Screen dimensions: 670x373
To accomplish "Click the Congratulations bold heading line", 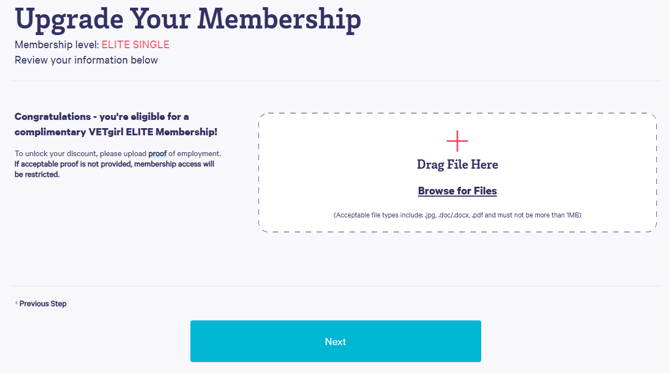I will [102, 117].
